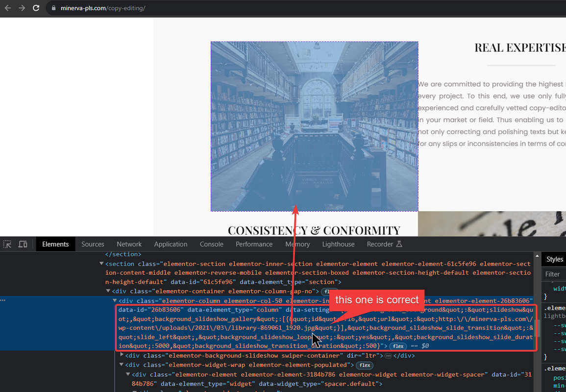Activate the element inspector picker icon

(7, 245)
